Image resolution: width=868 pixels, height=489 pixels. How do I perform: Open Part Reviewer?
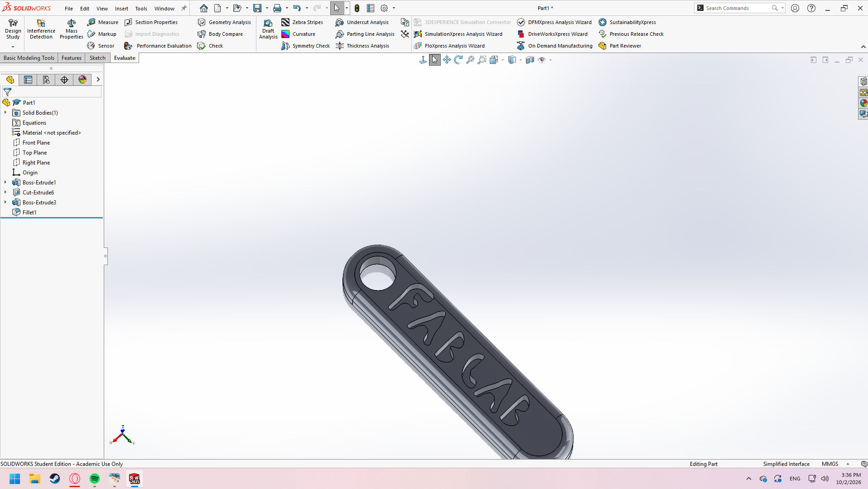pyautogui.click(x=620, y=46)
